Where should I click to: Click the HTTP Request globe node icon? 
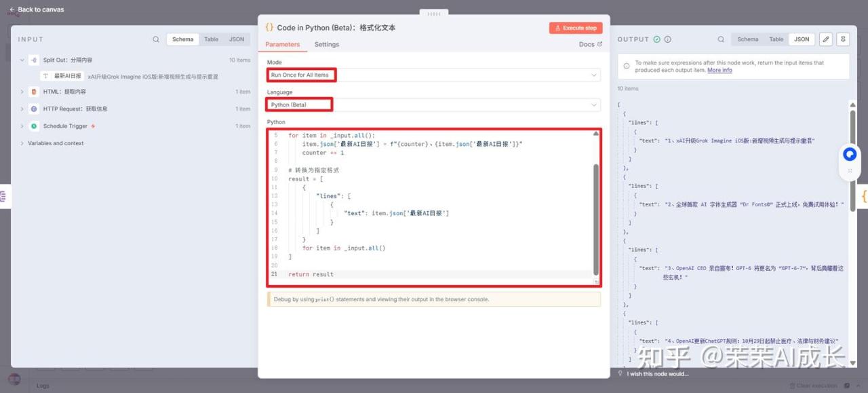point(34,109)
